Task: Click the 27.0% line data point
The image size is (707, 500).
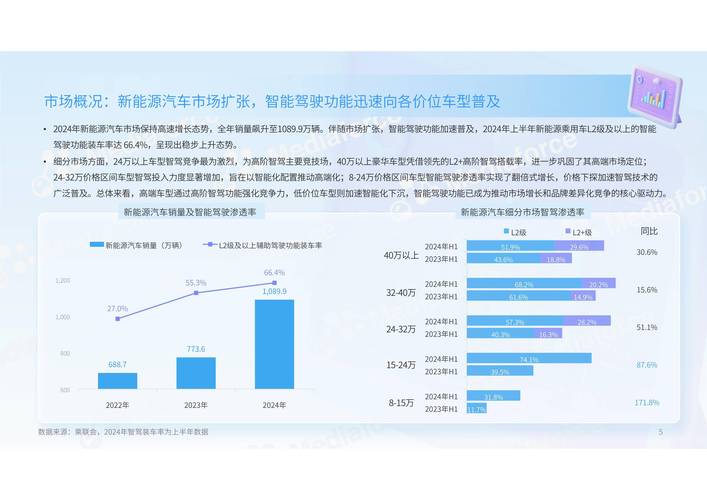Action: (x=118, y=319)
